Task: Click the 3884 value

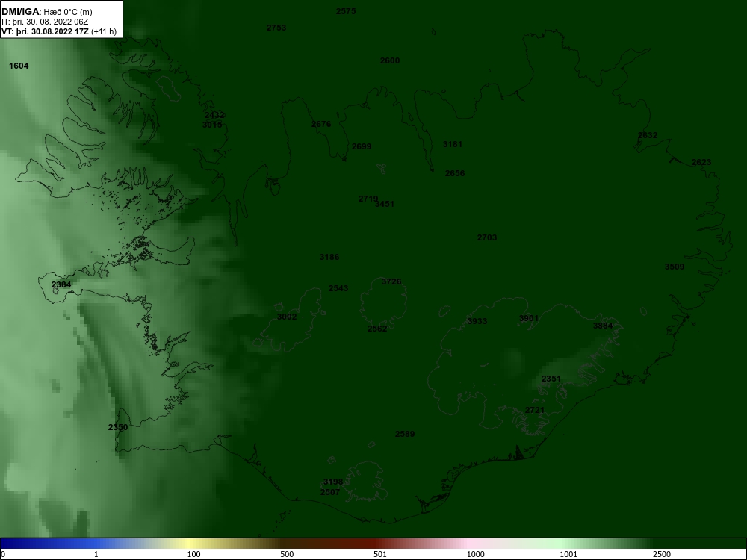Action: click(603, 326)
